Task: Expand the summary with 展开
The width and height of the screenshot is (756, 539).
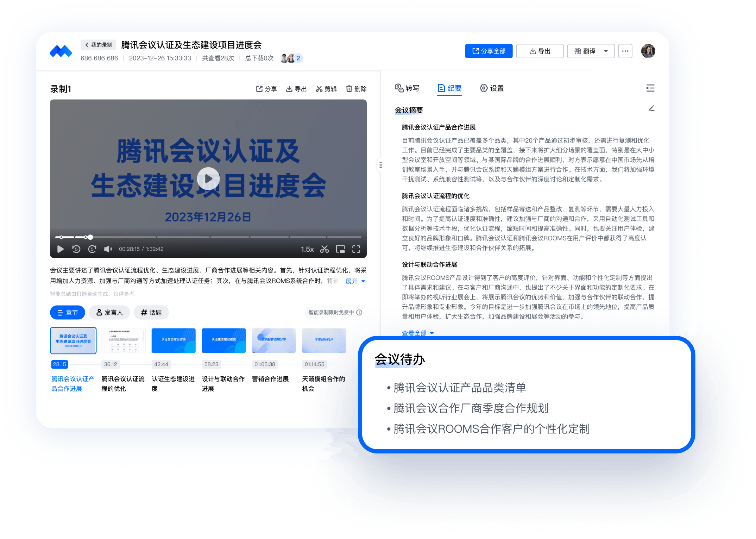Action: pos(355,281)
